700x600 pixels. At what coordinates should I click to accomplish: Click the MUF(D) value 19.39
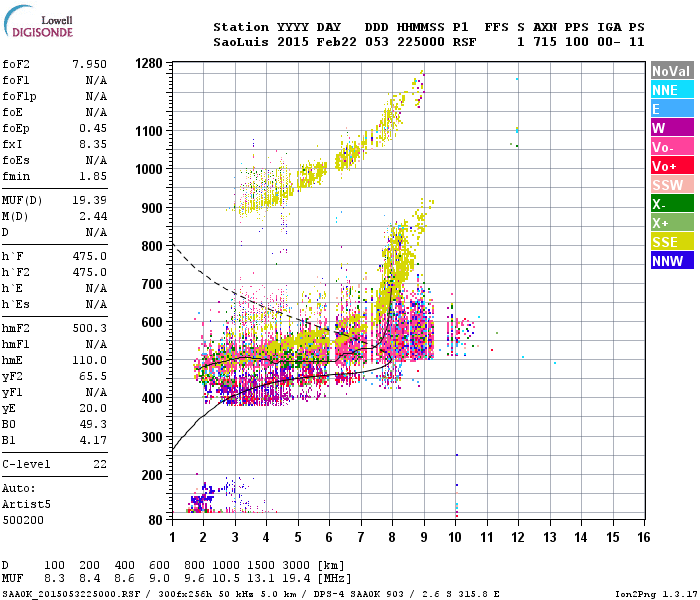coord(89,200)
